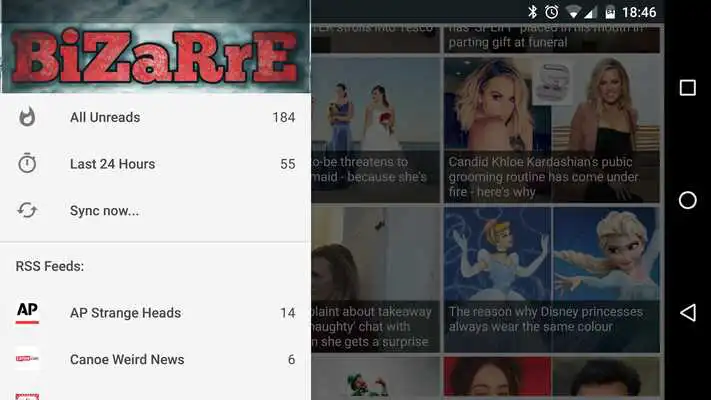Click the BiZaRrE header banner
711x400 pixels.
[x=156, y=47]
